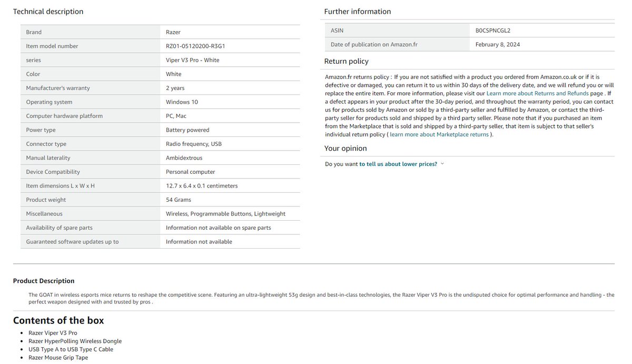Image resolution: width=632 pixels, height=364 pixels.
Task: Click the Technical description heading
Action: pyautogui.click(x=48, y=11)
